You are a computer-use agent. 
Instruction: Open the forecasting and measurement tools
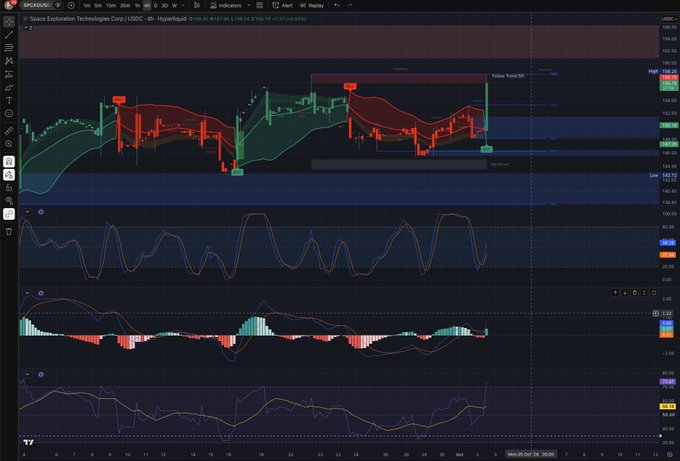tap(9, 74)
